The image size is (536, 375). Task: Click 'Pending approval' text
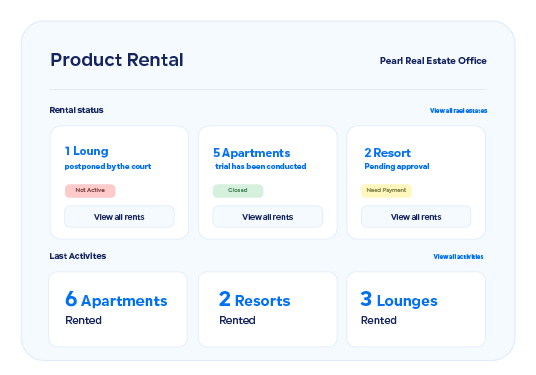click(x=397, y=166)
